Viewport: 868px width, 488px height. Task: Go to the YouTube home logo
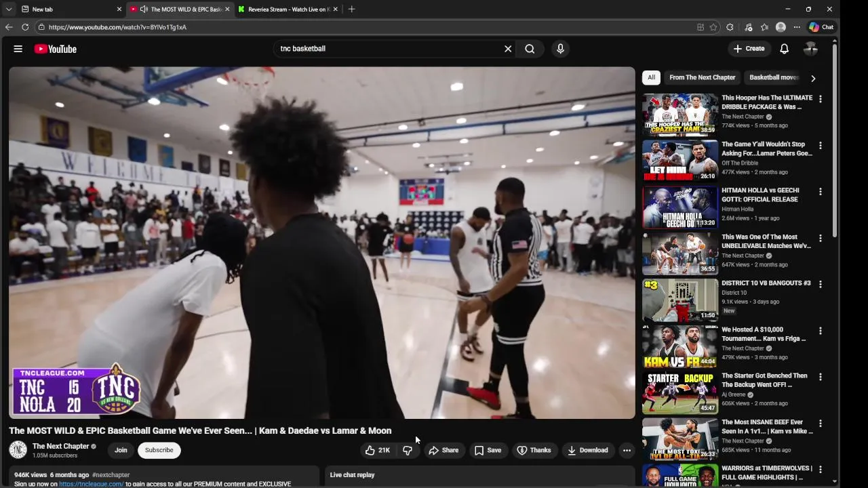click(x=55, y=49)
